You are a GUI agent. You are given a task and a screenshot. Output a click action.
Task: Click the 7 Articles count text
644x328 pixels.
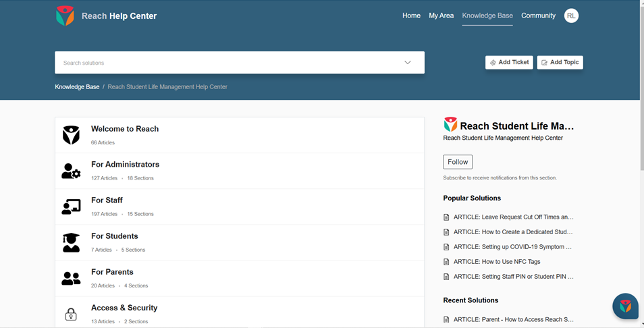101,250
